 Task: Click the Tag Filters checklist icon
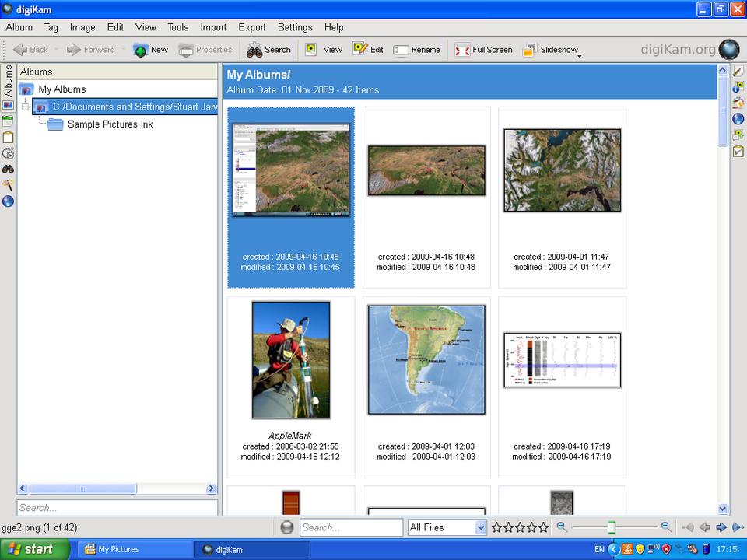pos(738,151)
